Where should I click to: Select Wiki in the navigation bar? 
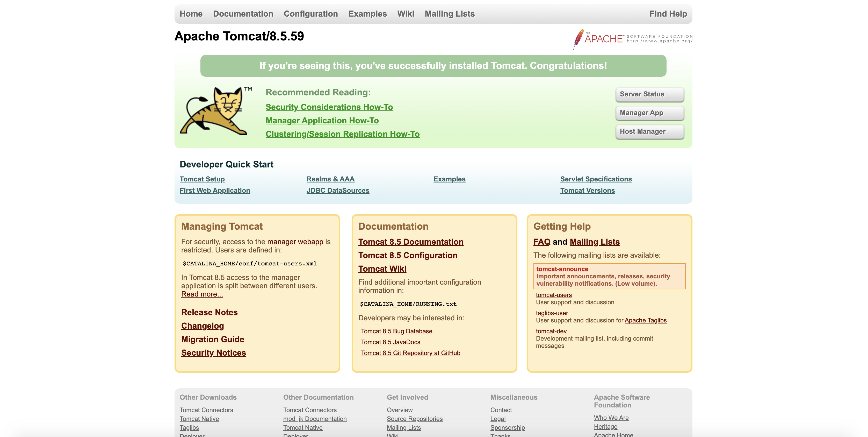[x=405, y=14]
